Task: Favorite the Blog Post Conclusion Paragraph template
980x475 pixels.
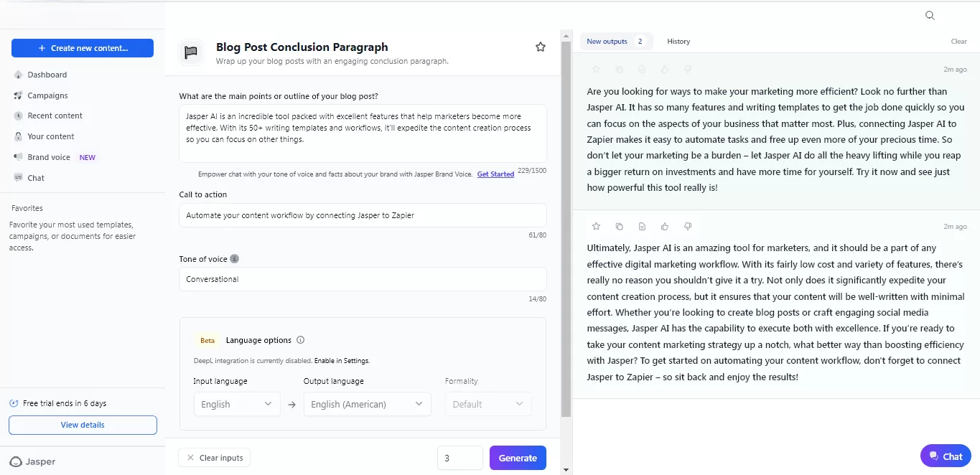Action: [541, 47]
